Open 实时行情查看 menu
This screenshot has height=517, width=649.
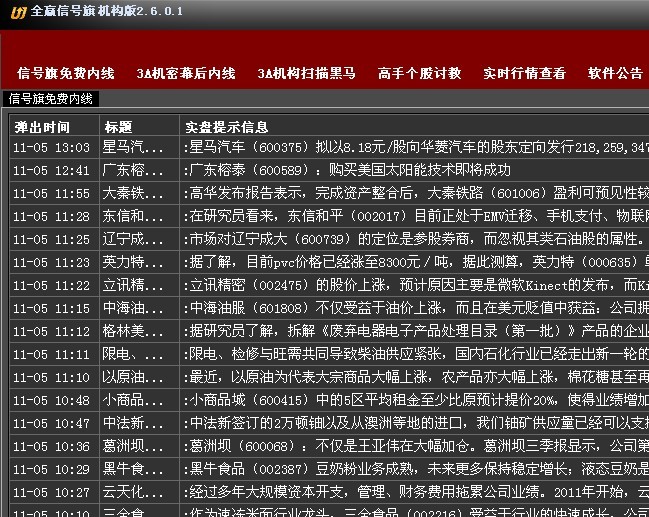click(524, 73)
